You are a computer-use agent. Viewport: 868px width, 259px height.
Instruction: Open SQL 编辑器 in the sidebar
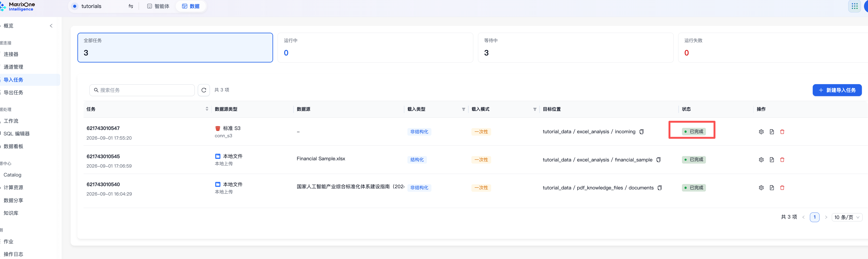[16, 134]
